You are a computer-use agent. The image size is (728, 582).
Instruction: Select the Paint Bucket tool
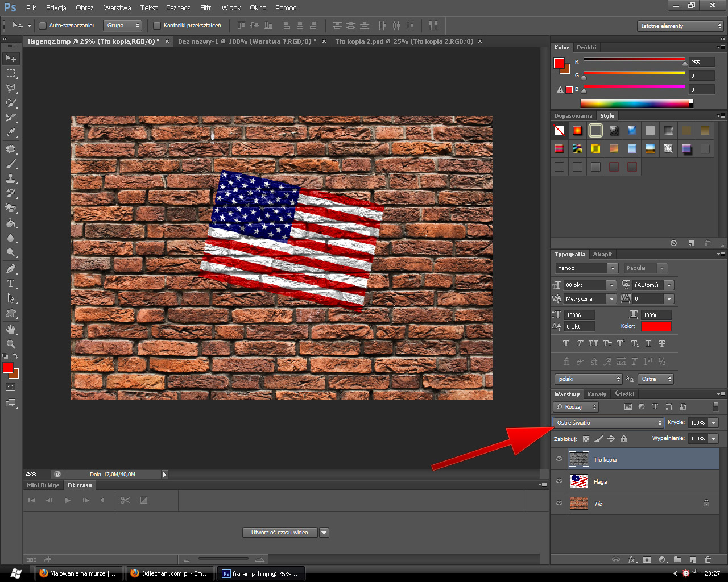(11, 223)
